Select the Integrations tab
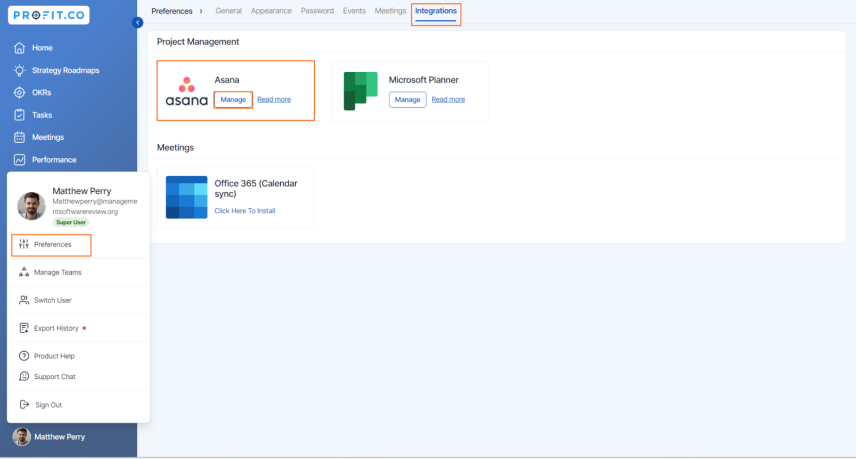The width and height of the screenshot is (856, 459). [x=436, y=11]
